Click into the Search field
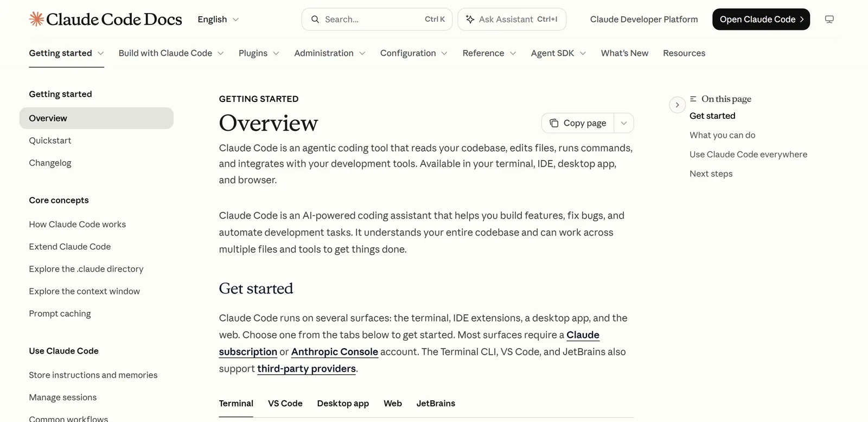868x422 pixels. coord(377,20)
